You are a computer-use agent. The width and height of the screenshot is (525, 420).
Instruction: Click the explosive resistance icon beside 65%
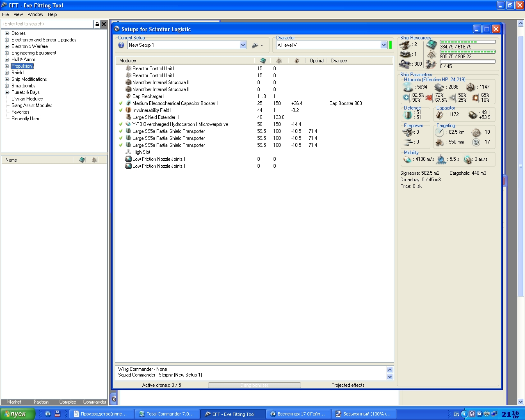pos(475,98)
